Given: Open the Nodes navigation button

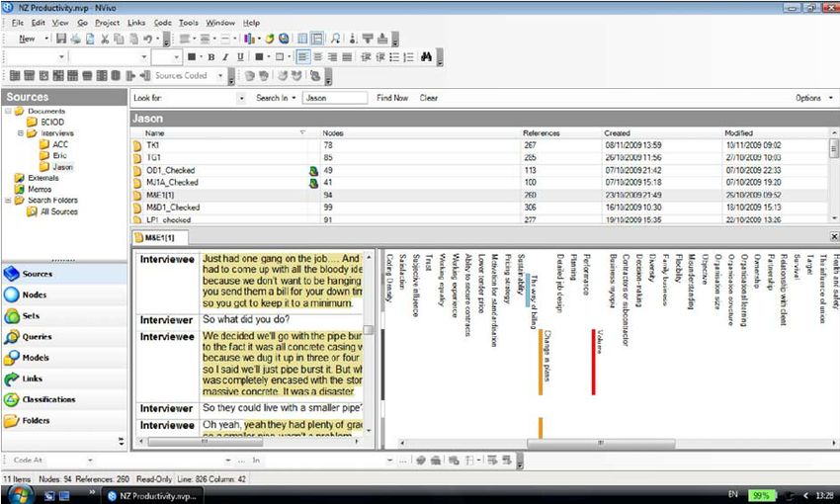Looking at the screenshot, I should 64,294.
